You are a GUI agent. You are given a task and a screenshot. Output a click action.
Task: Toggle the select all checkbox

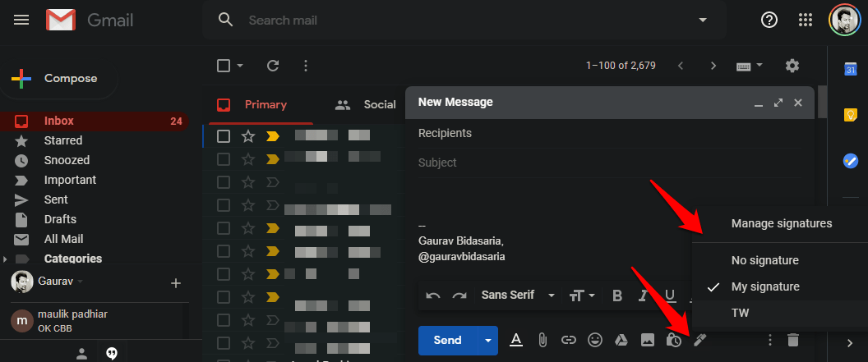click(224, 66)
